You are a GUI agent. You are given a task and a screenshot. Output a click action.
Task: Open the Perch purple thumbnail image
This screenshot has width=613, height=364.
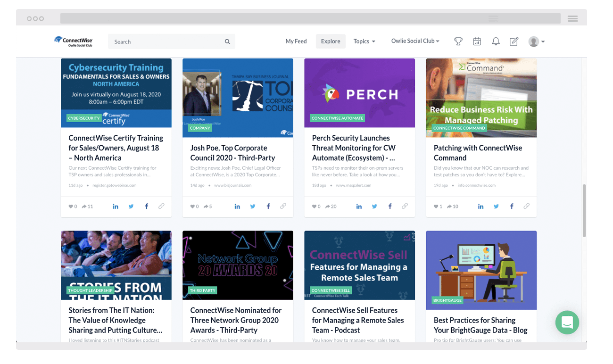point(360,93)
